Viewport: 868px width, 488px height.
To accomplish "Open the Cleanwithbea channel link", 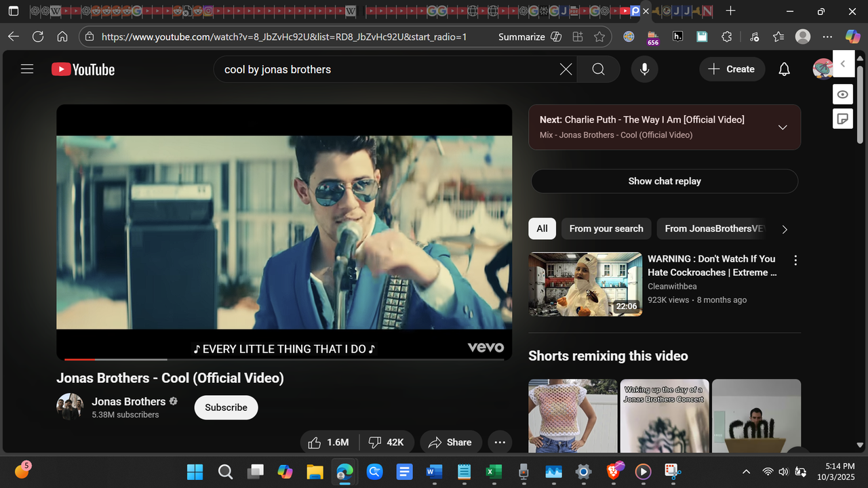I will click(x=677, y=286).
